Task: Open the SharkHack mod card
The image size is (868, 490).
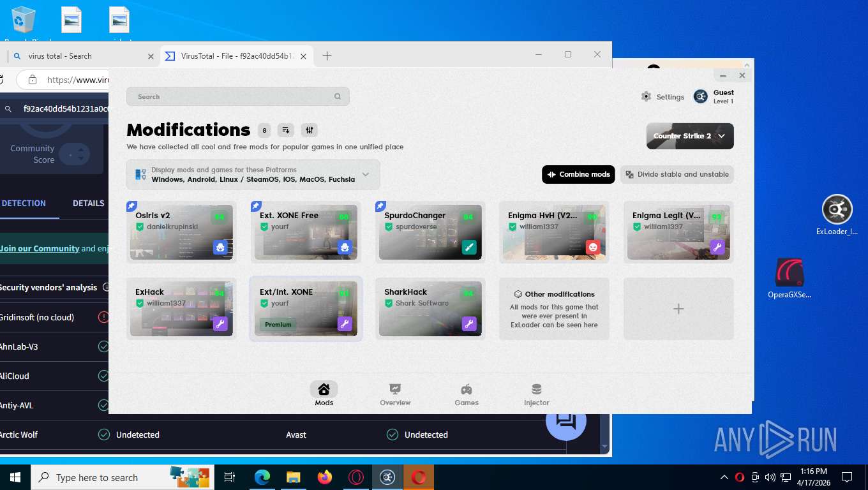Action: pos(430,309)
